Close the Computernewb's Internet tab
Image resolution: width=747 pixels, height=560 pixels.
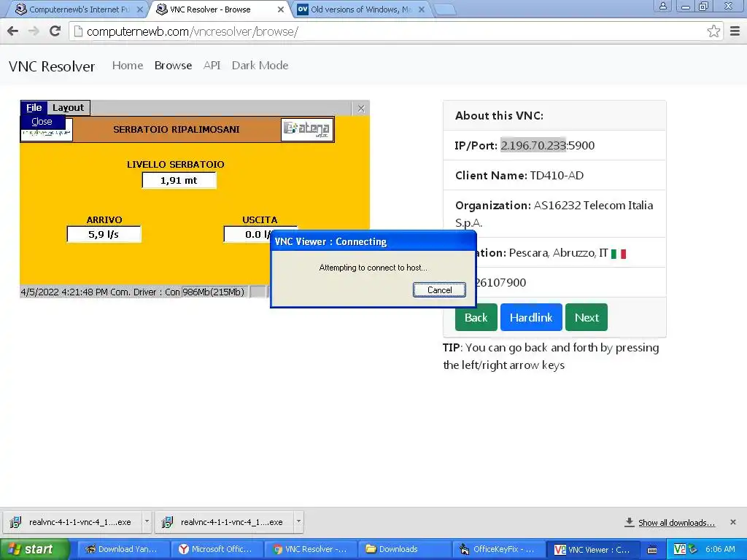(x=139, y=9)
